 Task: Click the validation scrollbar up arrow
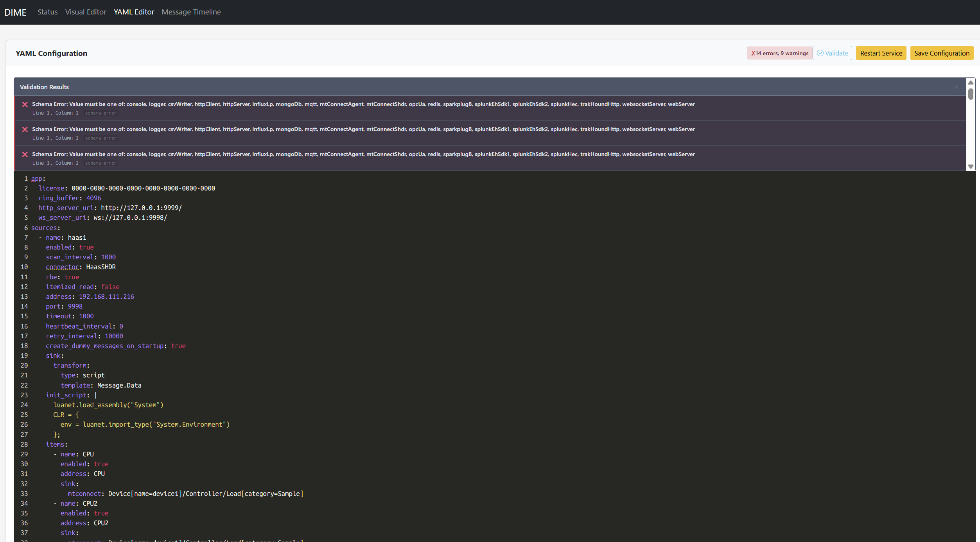tap(971, 83)
